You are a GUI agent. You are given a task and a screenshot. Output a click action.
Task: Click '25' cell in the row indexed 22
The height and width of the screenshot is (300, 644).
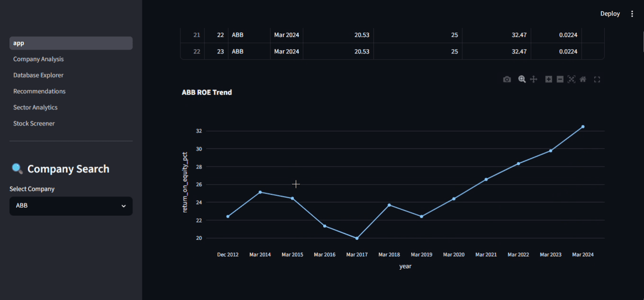tap(418, 51)
